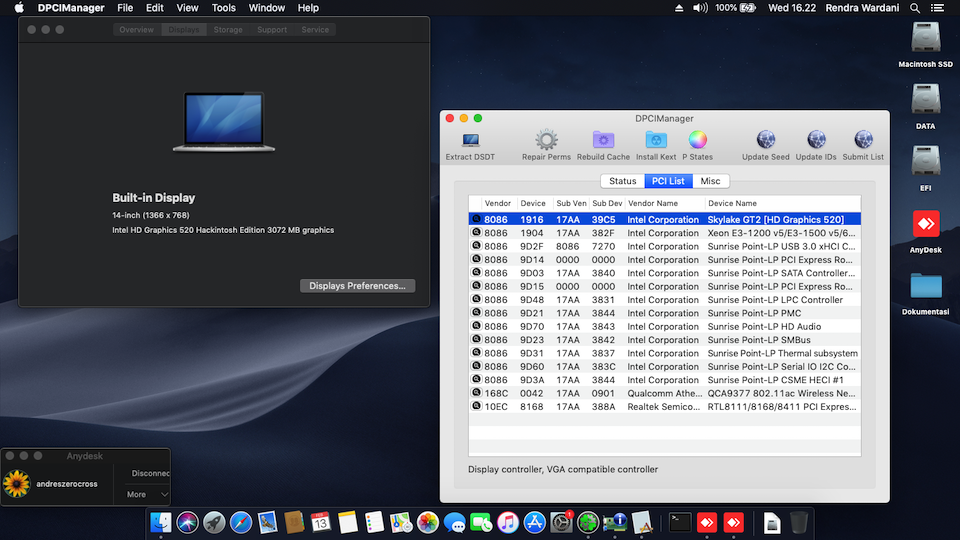Screen dimensions: 960x540
Task: Select the Sunrise Point-LP CSME HECI #1 row
Action: pos(665,380)
